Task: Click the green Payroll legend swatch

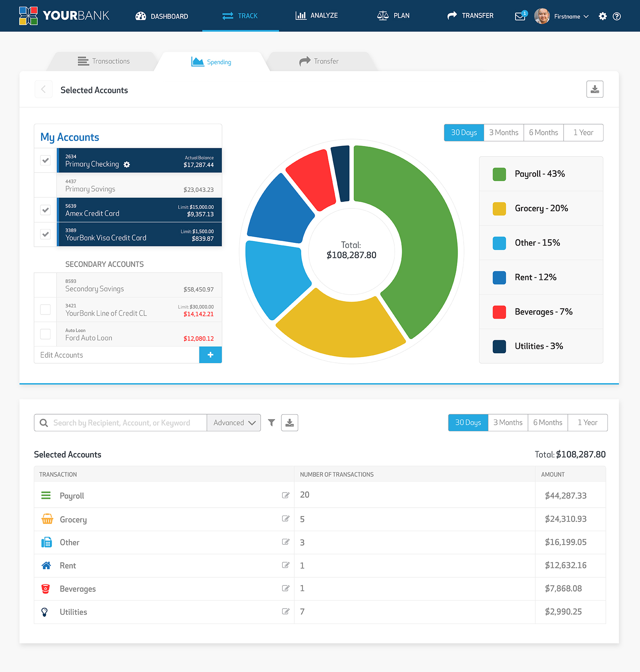Action: [x=499, y=174]
